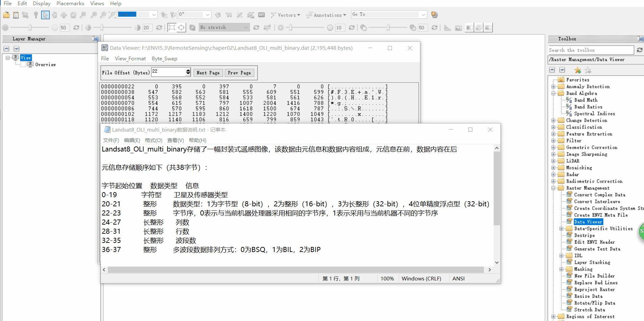Open Band Math tool in toolbox
This screenshot has width=644, height=321.
(586, 100)
